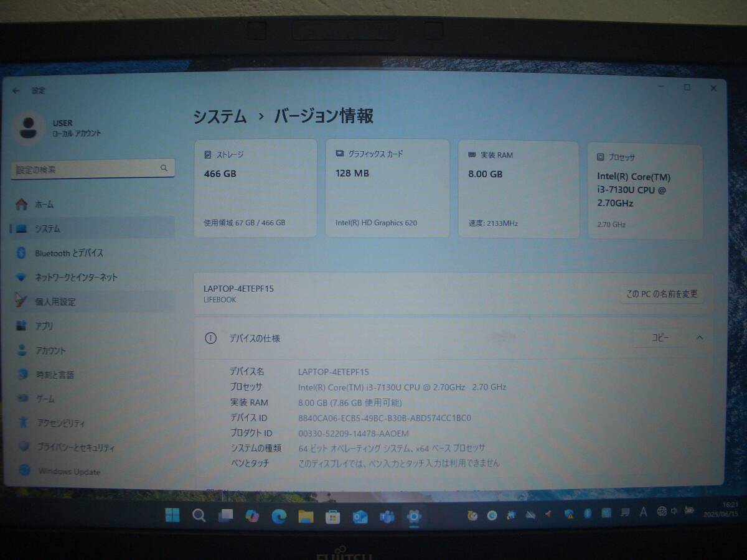Open アプリ settings

tap(92, 326)
